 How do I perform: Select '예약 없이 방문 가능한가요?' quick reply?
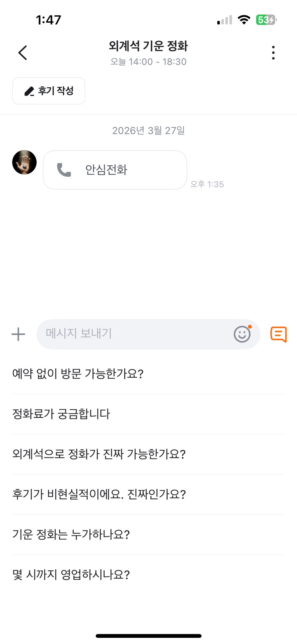78,374
